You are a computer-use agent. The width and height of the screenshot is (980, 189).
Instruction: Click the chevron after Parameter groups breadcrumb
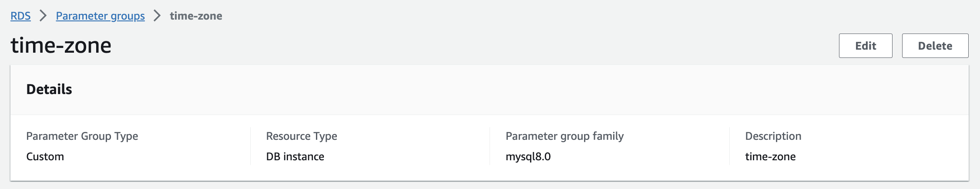click(x=157, y=16)
